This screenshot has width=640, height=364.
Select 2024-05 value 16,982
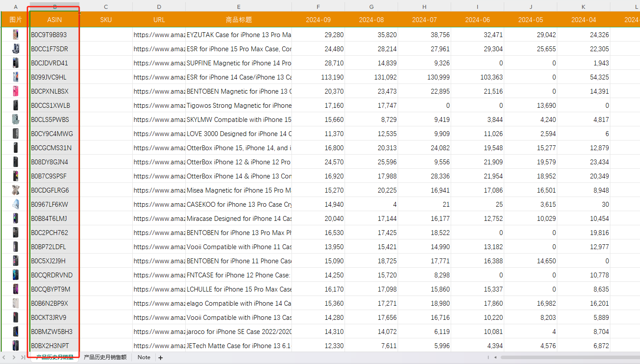point(530,303)
